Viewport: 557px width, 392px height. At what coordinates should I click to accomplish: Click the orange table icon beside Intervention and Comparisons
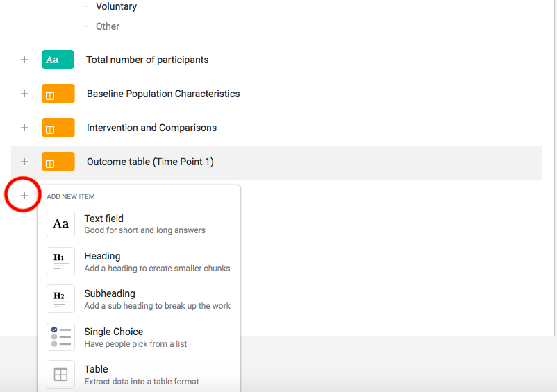click(x=58, y=128)
